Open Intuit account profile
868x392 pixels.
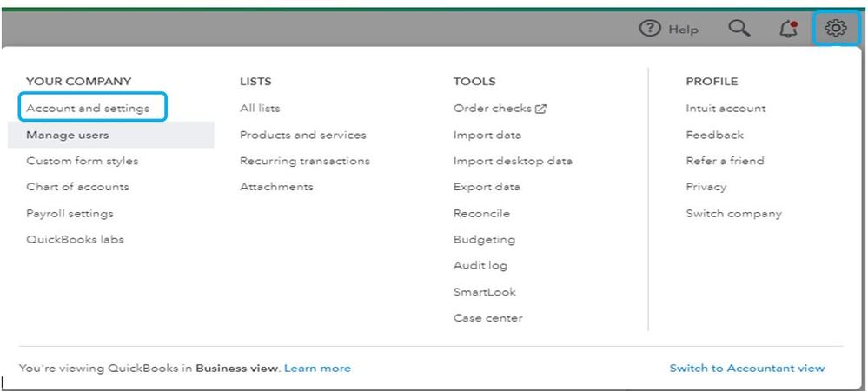726,109
